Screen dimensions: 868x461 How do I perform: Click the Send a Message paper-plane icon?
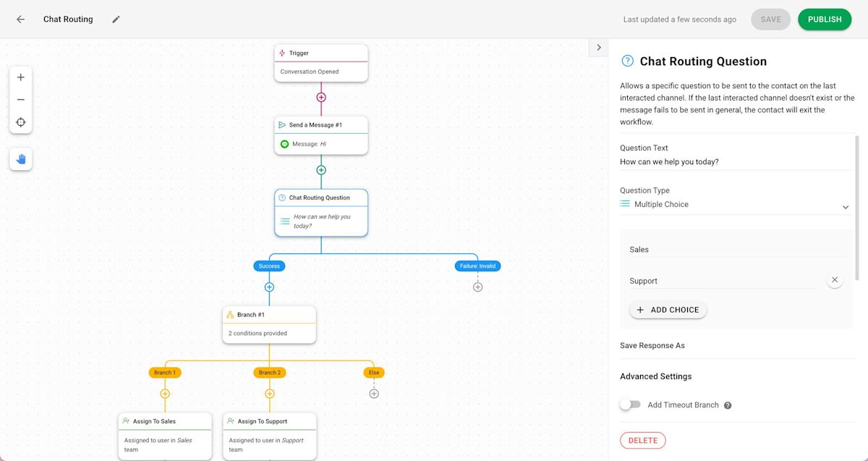282,124
